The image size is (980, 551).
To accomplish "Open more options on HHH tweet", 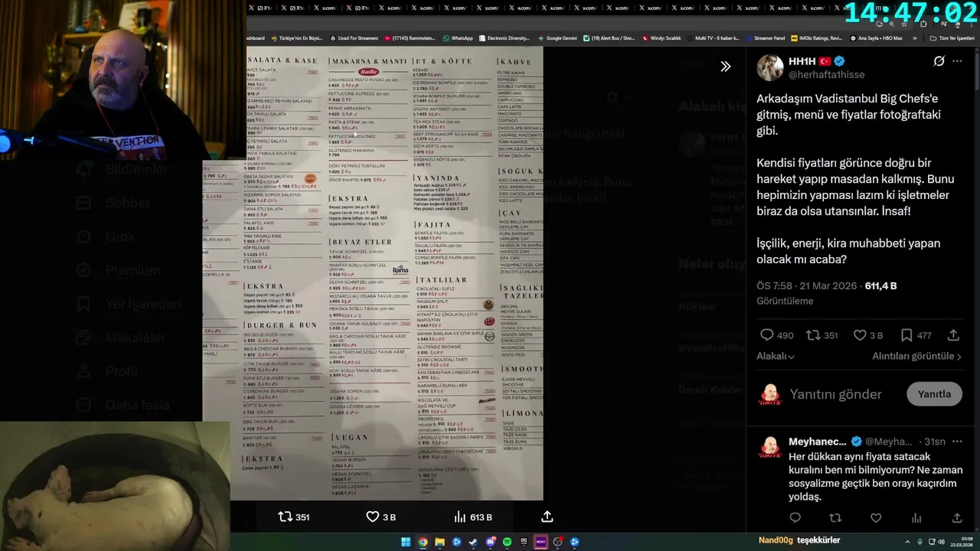I will tap(957, 61).
